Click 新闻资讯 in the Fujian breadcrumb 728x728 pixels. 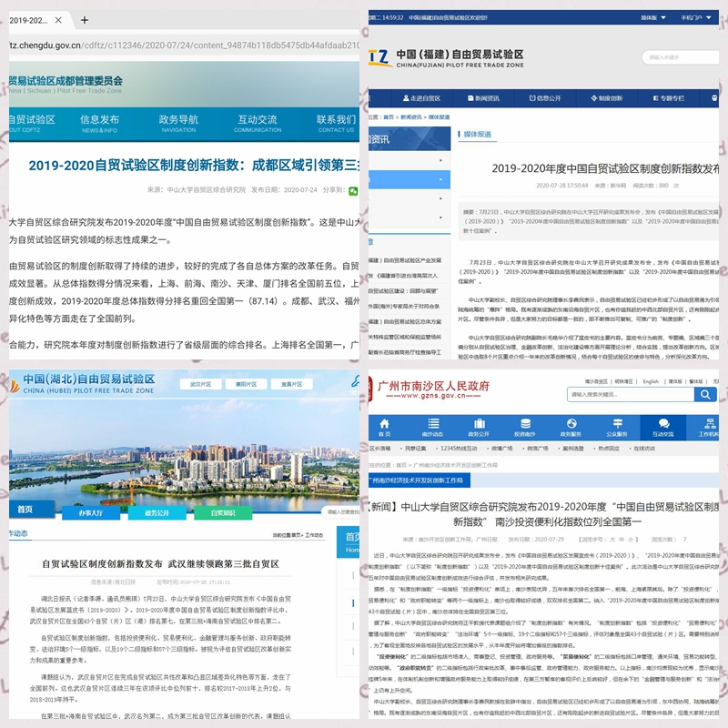coord(411,117)
